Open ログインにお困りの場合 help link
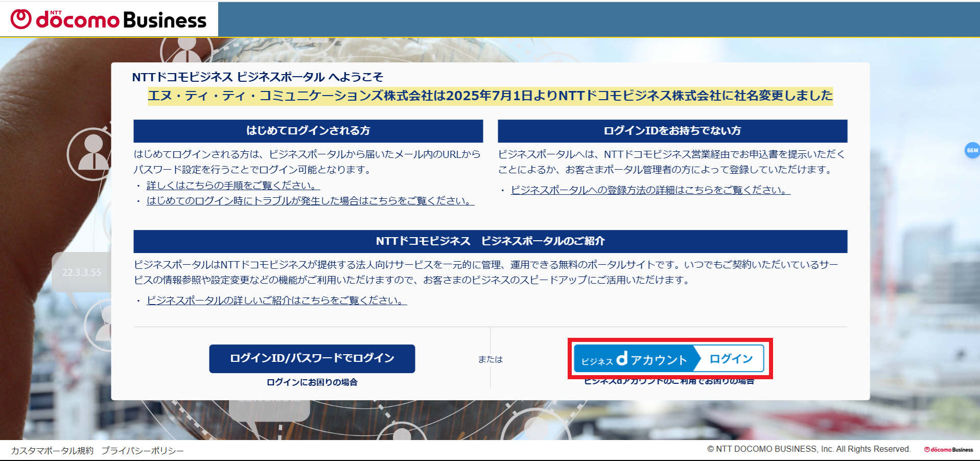980x461 pixels. (312, 382)
